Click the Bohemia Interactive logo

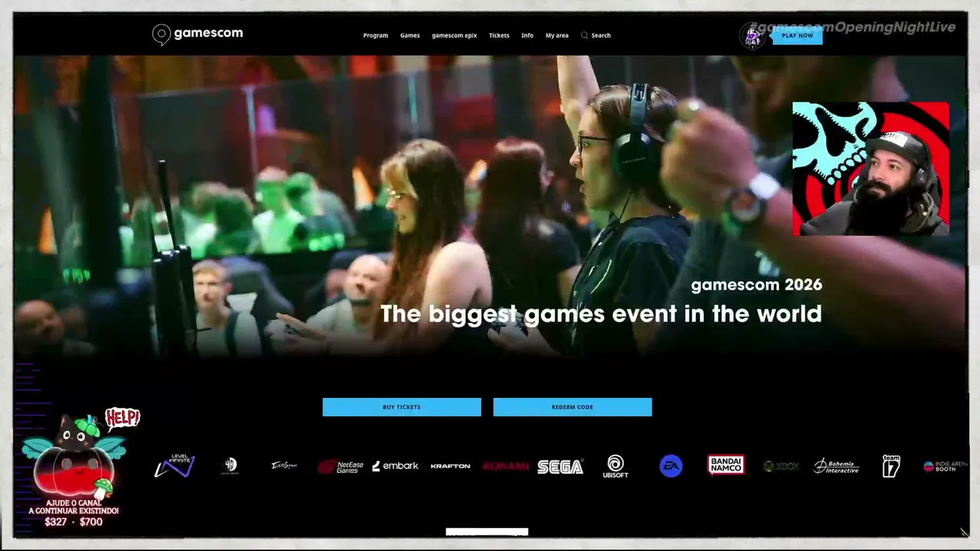click(x=836, y=466)
